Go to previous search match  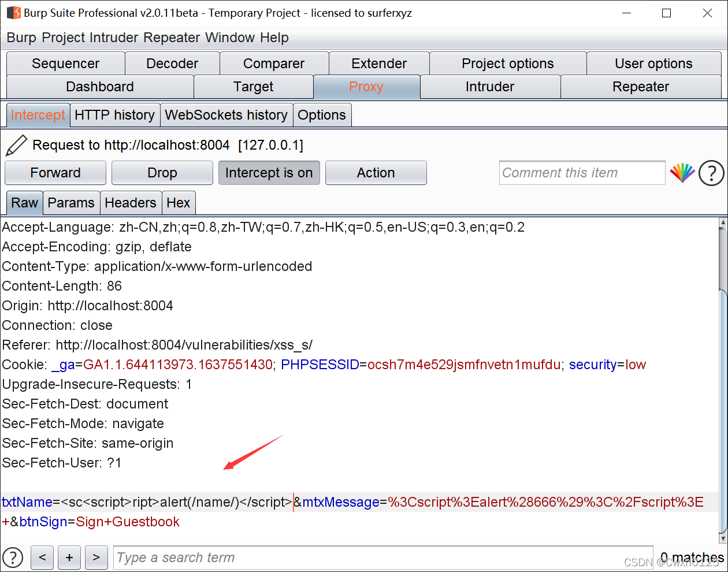point(42,558)
